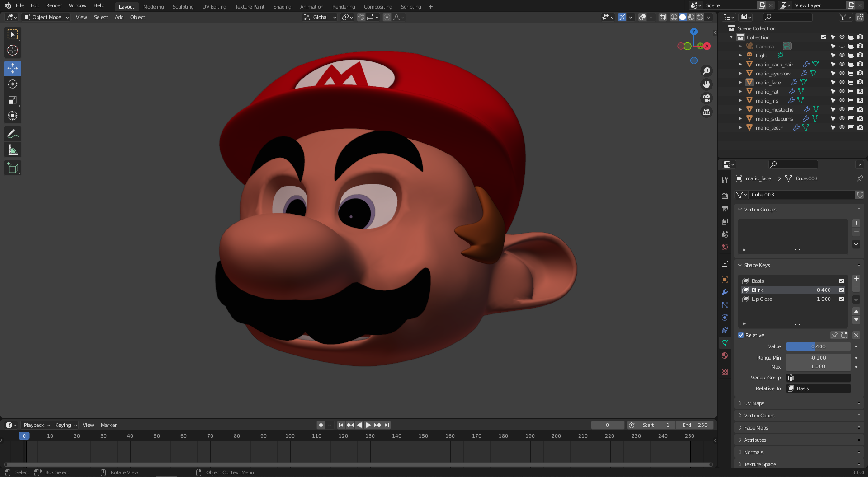Switch to the Sculpting workspace tab
868x477 pixels.
click(x=183, y=7)
